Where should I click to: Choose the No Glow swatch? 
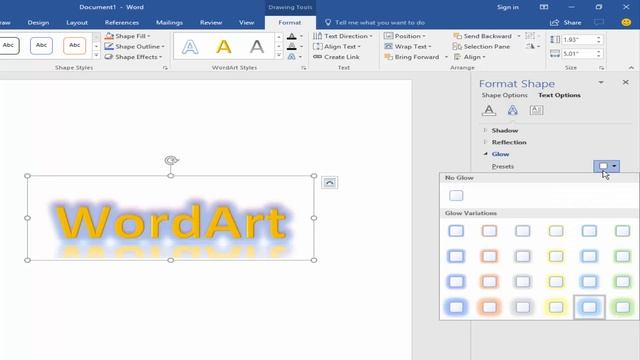pos(456,196)
